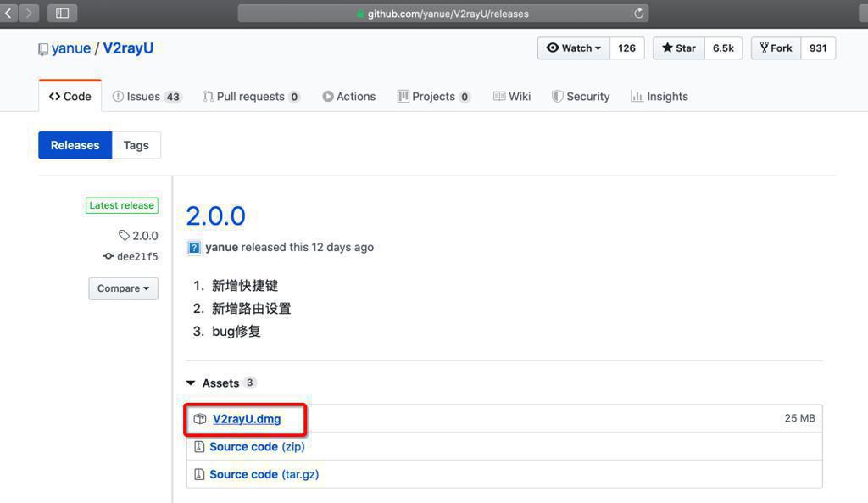Toggle the browser sidebar icon

62,13
